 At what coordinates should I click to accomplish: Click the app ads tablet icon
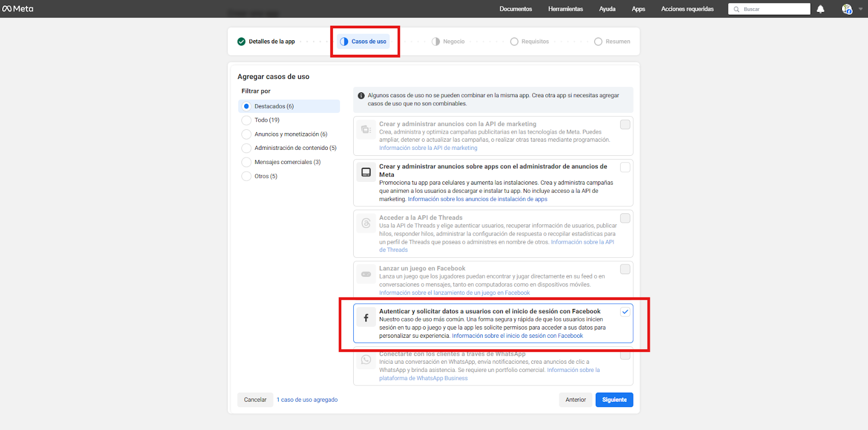point(366,172)
